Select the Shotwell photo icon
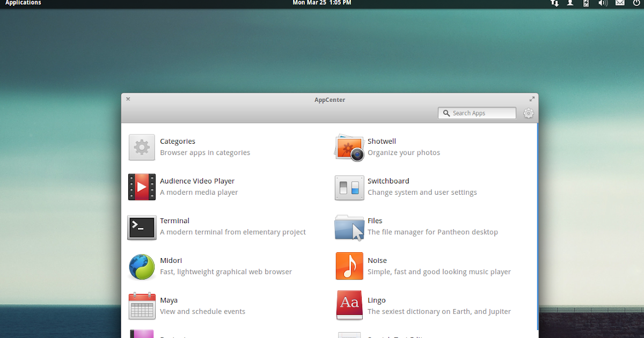This screenshot has width=644, height=338. 349,148
